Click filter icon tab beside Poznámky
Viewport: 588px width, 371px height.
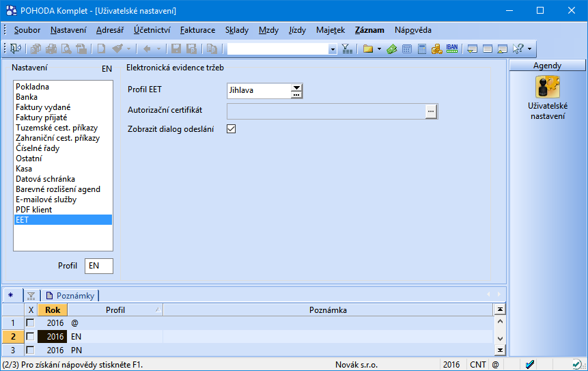coord(31,296)
